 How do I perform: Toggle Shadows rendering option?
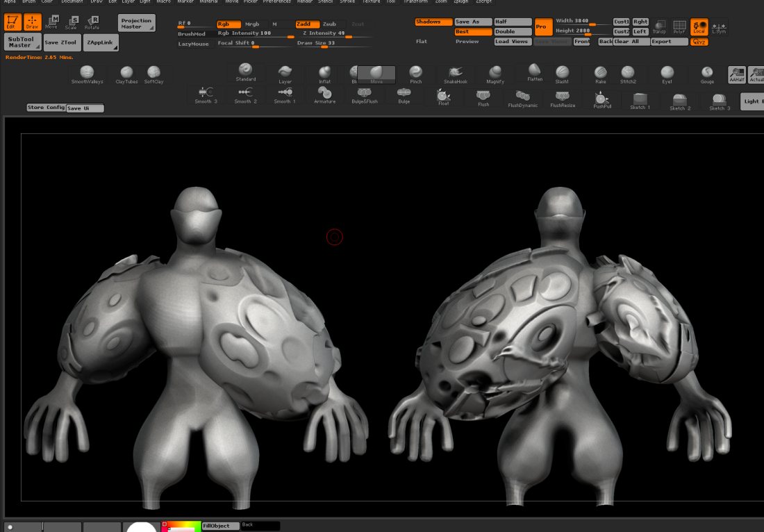pos(433,22)
